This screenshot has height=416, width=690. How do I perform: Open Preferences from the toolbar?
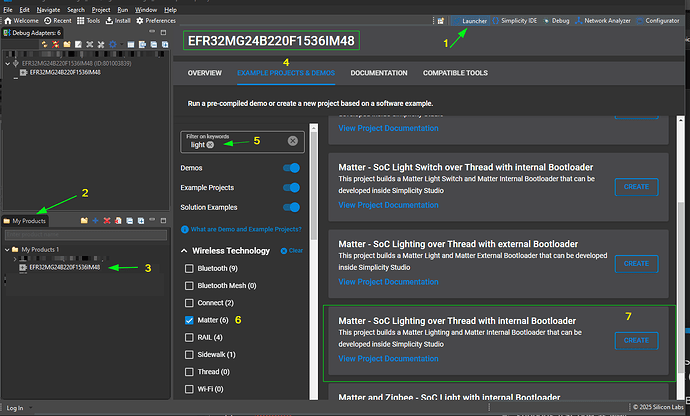pos(156,21)
